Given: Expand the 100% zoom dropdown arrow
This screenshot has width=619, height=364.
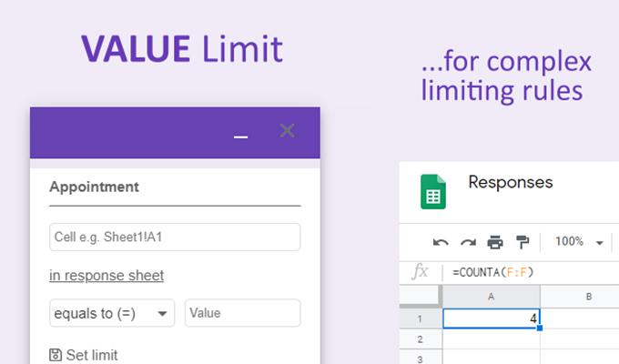Looking at the screenshot, I should point(600,243).
